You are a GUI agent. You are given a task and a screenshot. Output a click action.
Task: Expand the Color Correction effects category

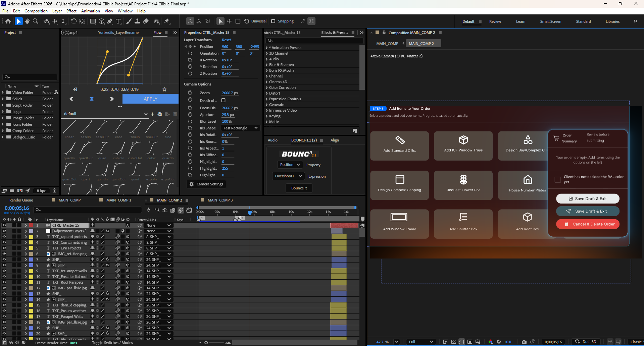[x=267, y=88]
